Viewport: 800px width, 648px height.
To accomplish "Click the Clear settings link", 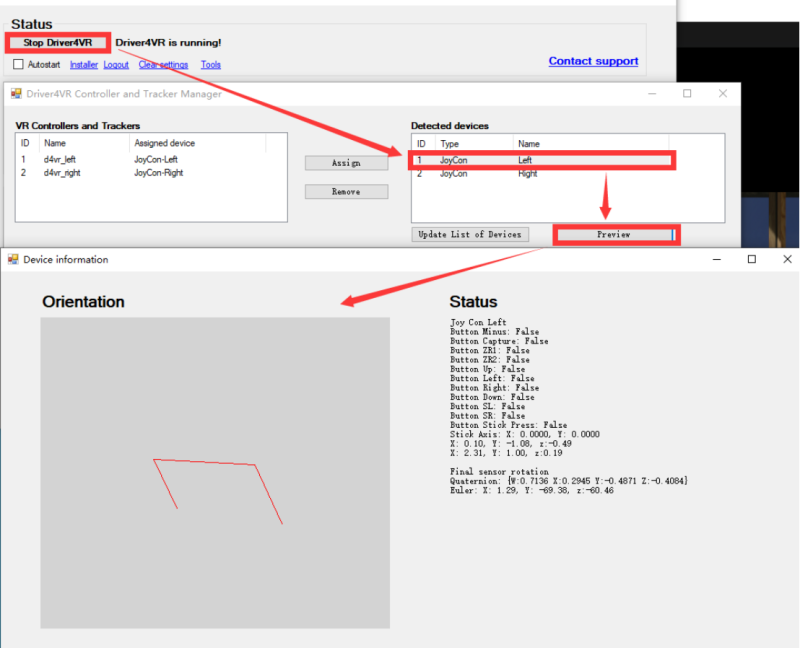I will point(163,65).
